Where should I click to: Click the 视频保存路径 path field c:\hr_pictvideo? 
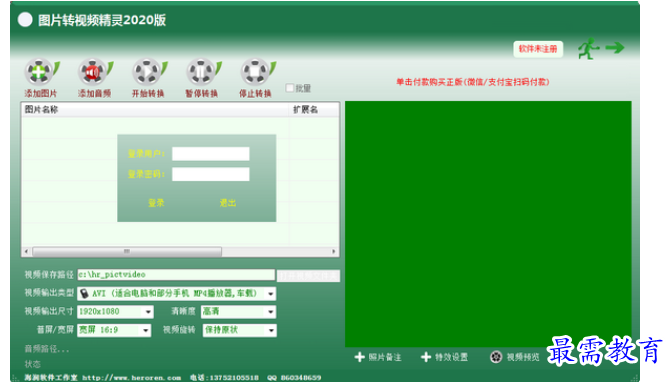coord(176,275)
